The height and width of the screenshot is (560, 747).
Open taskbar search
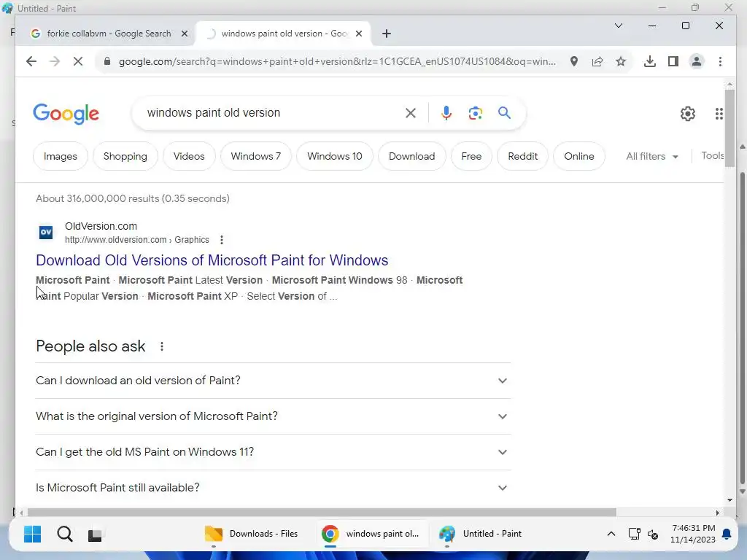pyautogui.click(x=65, y=534)
